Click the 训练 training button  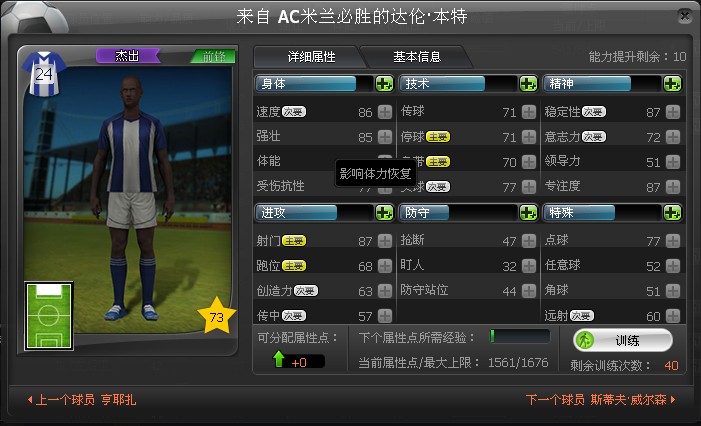pyautogui.click(x=623, y=341)
